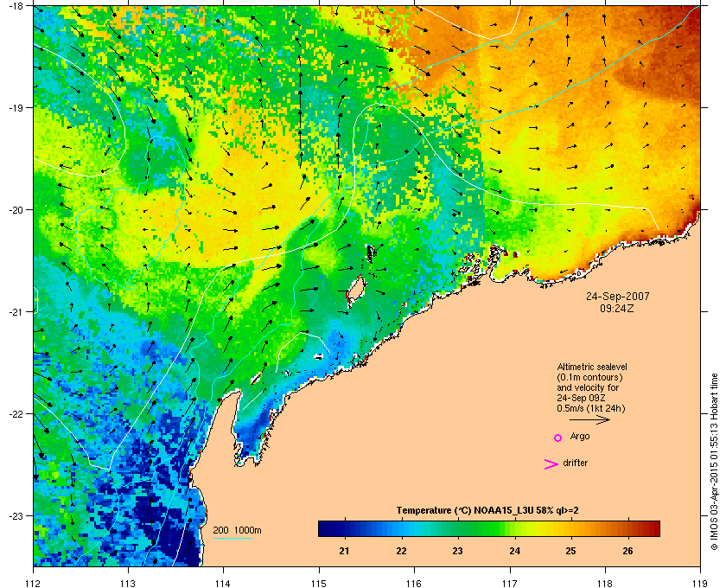Click the color bar near 24 green-yellow
The height and width of the screenshot is (588, 726).
click(x=515, y=528)
